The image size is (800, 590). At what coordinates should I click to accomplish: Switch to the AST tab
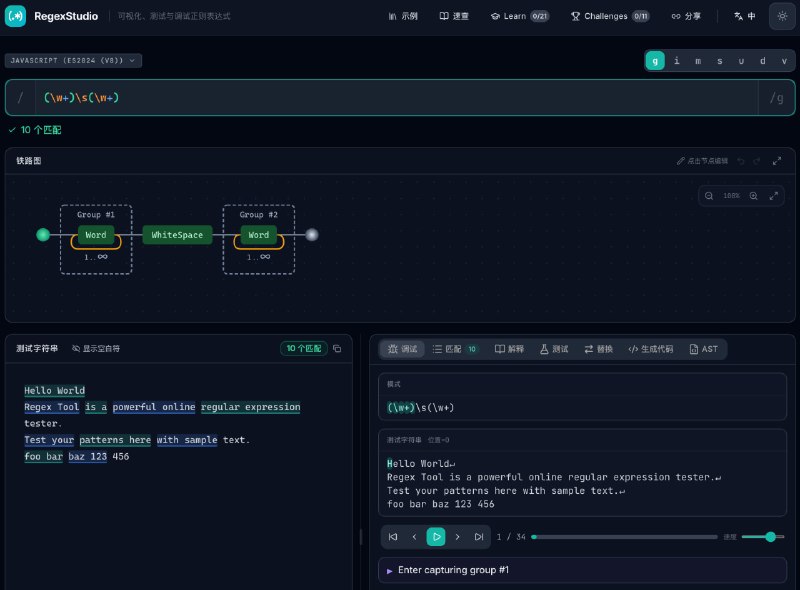[704, 349]
